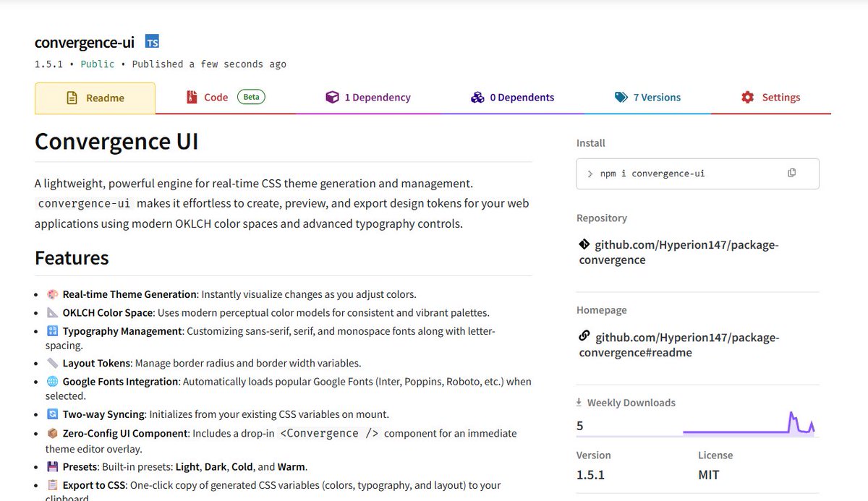Click the Published a few seconds ago text
The image size is (868, 501).
click(209, 64)
